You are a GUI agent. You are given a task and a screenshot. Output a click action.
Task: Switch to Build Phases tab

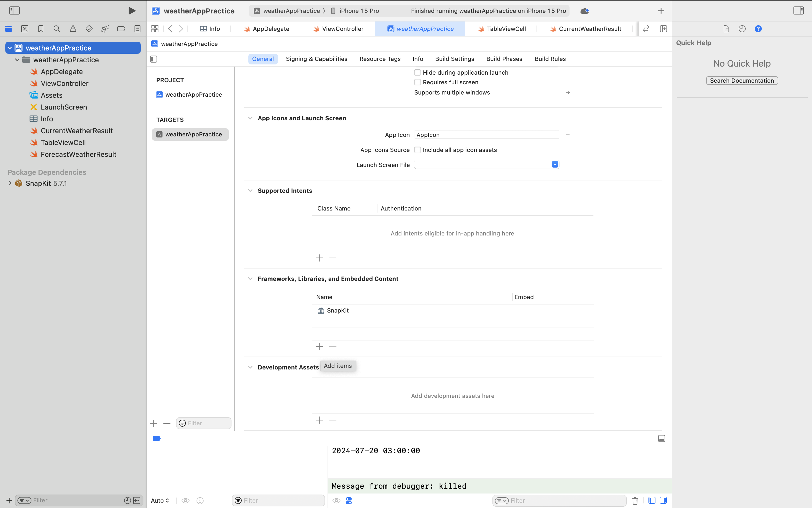[504, 59]
